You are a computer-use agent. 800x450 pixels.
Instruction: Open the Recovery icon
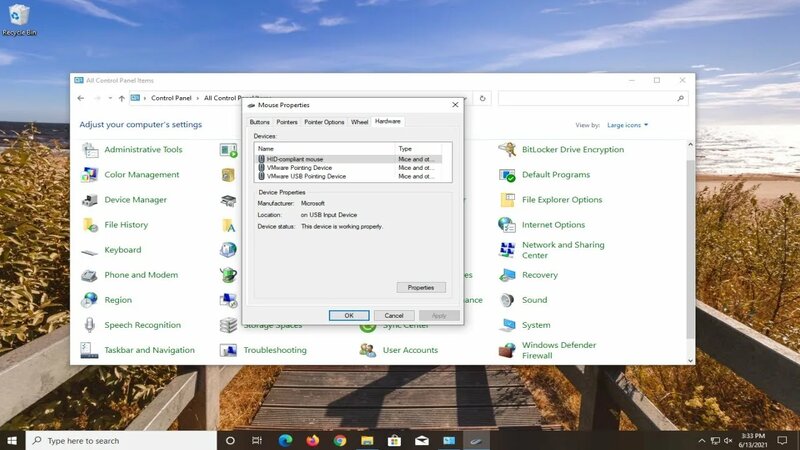click(508, 275)
